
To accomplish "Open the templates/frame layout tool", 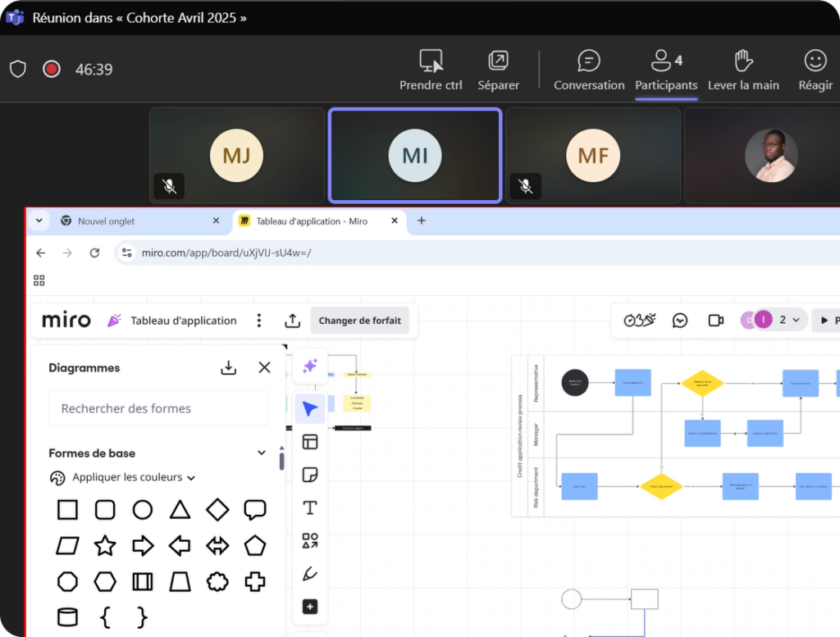I will (x=309, y=442).
